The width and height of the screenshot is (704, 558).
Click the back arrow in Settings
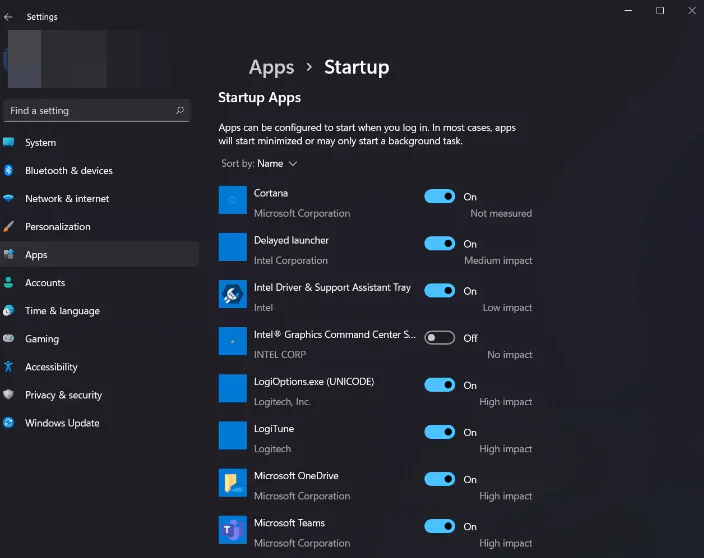9,17
